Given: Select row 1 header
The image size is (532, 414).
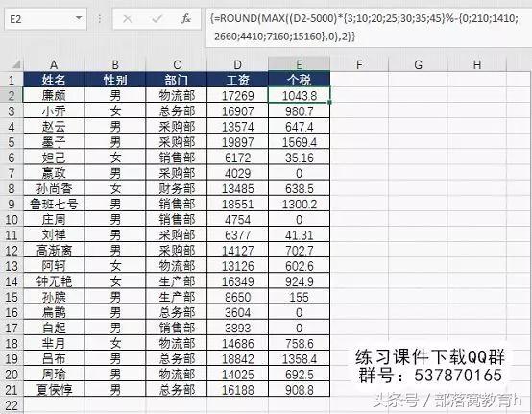Looking at the screenshot, I should coord(12,80).
